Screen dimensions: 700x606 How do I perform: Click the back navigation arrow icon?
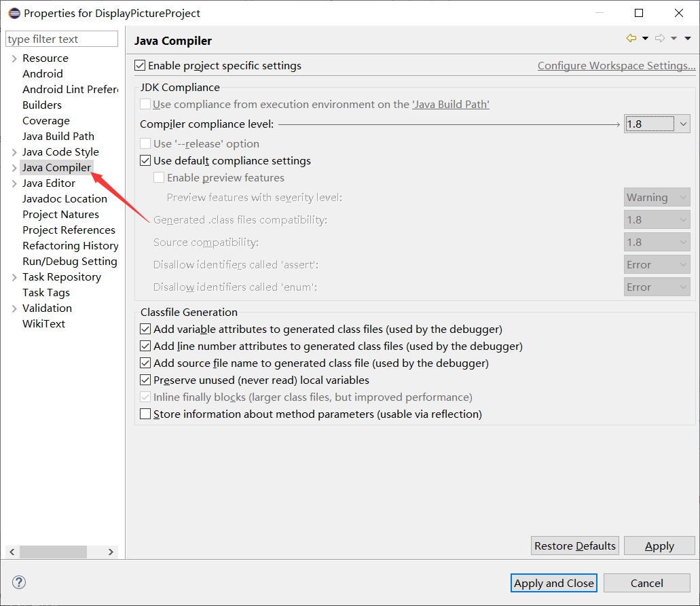631,38
